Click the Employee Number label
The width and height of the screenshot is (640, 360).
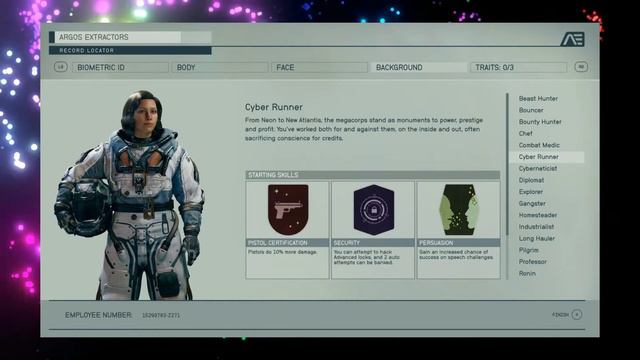[x=98, y=315]
